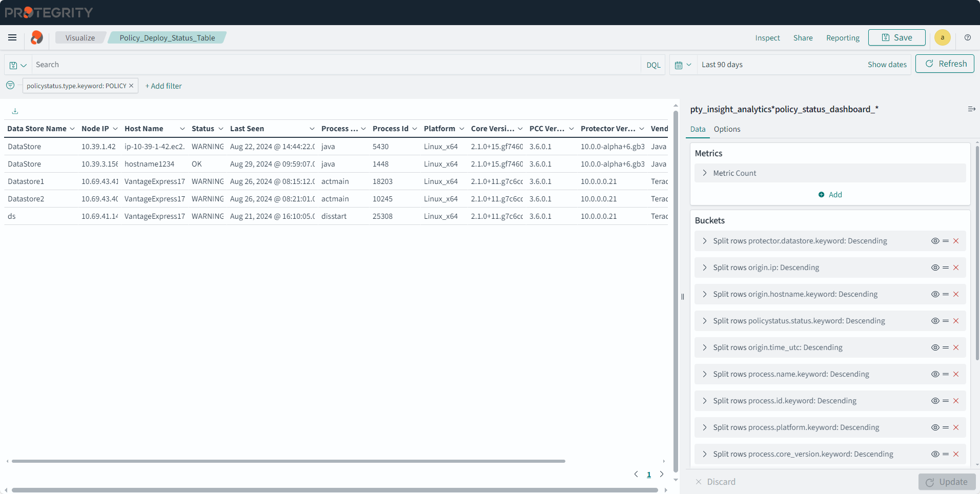Click the Refresh button
This screenshot has width=980, height=494.
coord(945,64)
